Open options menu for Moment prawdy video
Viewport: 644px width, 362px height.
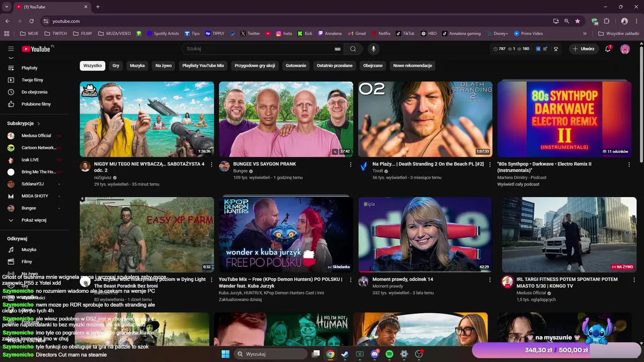tap(490, 280)
